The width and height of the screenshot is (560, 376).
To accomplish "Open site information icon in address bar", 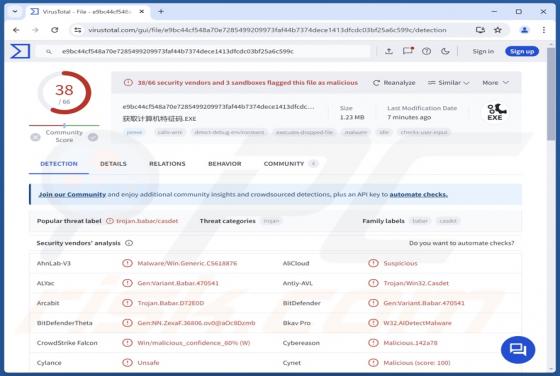I will pos(78,30).
